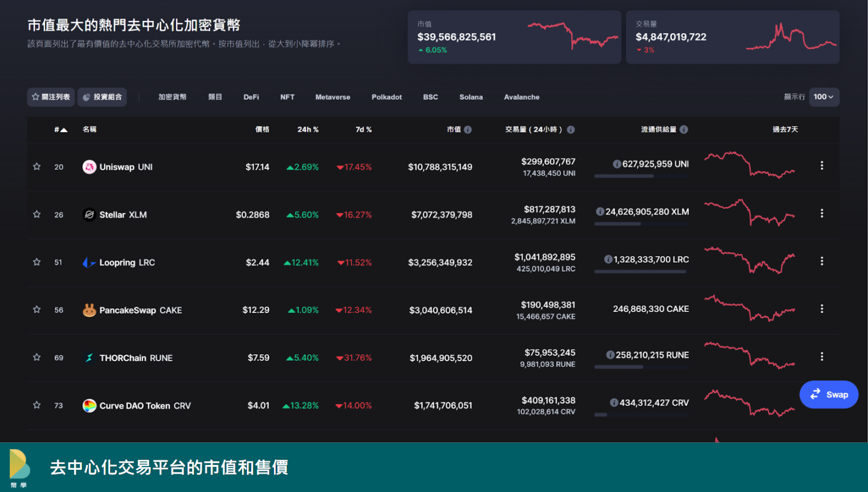Select the 類目 categories tab
Viewport: 868px width, 492px height.
point(215,97)
